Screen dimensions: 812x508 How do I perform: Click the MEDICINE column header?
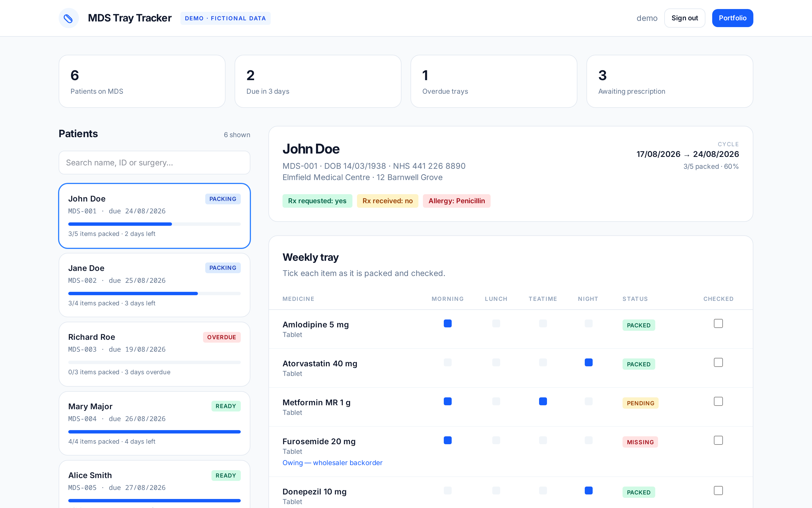(x=298, y=299)
